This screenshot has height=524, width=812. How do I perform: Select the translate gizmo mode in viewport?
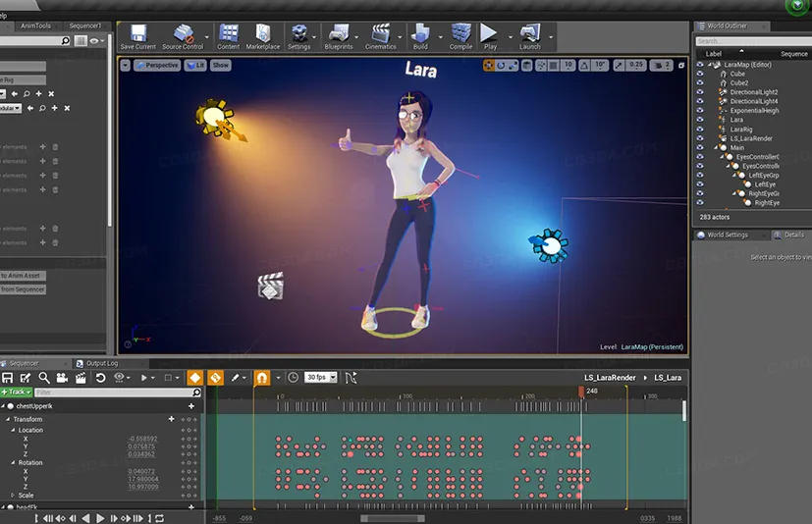(488, 65)
